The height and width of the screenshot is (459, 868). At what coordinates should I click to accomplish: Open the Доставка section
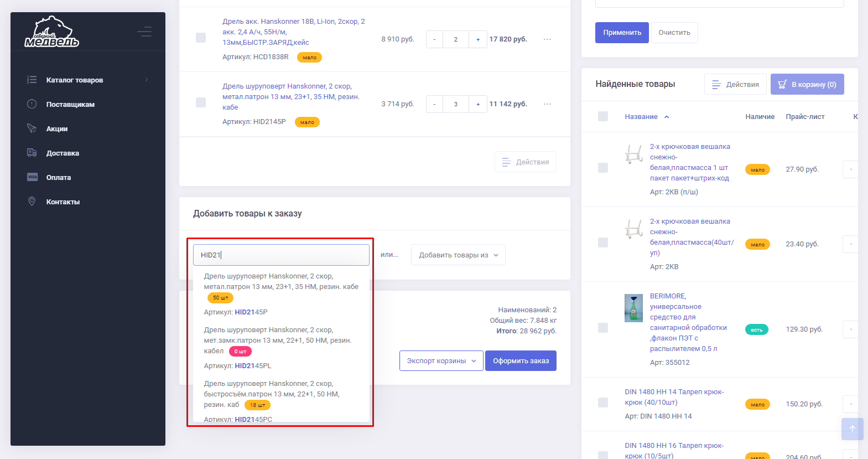(x=63, y=153)
